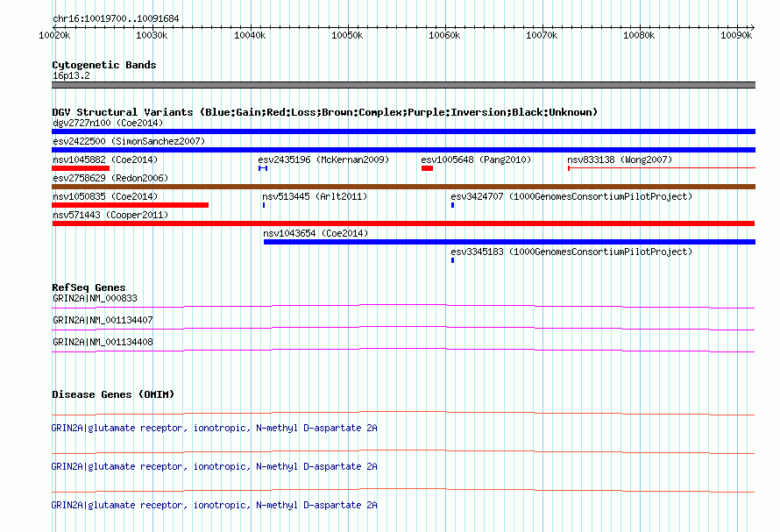780x532 pixels.
Task: Select the nsv1050835 (Coe2014) red loss bar
Action: point(131,205)
